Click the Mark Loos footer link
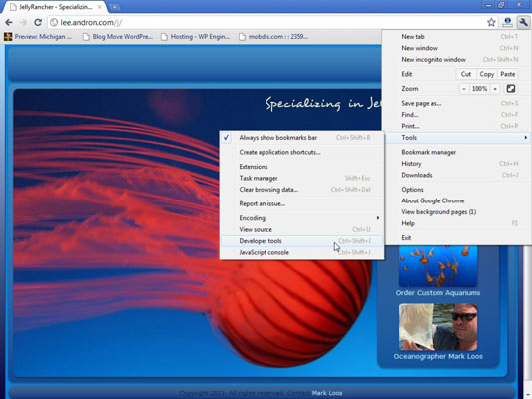Viewport: 532px width, 399px height. pyautogui.click(x=327, y=393)
